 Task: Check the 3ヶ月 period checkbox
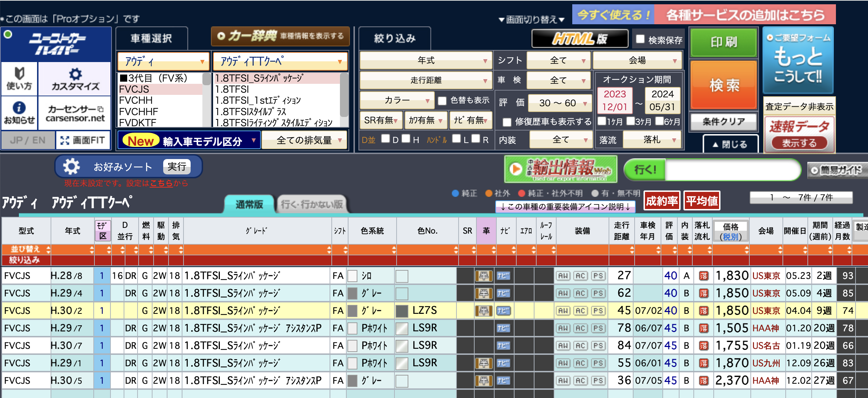coord(631,121)
